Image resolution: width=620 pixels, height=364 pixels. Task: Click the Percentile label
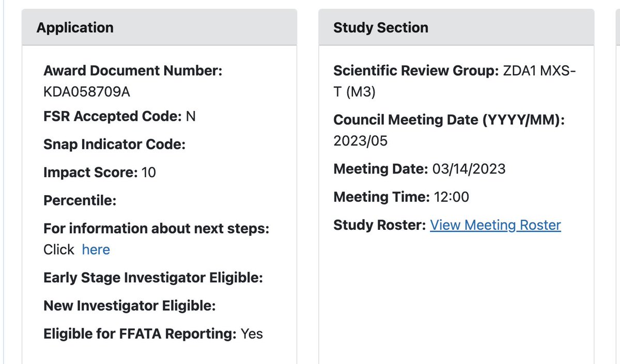click(x=80, y=200)
